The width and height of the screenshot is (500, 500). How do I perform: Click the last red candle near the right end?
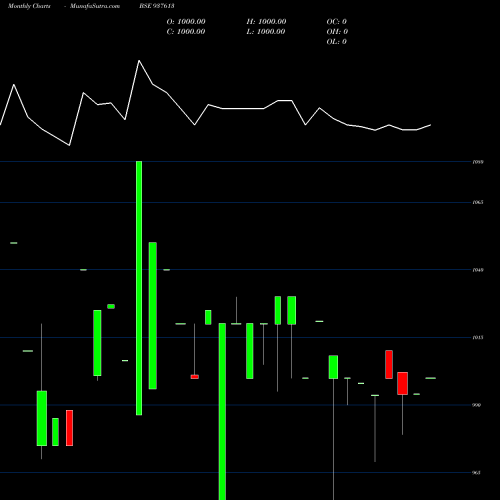[402, 383]
